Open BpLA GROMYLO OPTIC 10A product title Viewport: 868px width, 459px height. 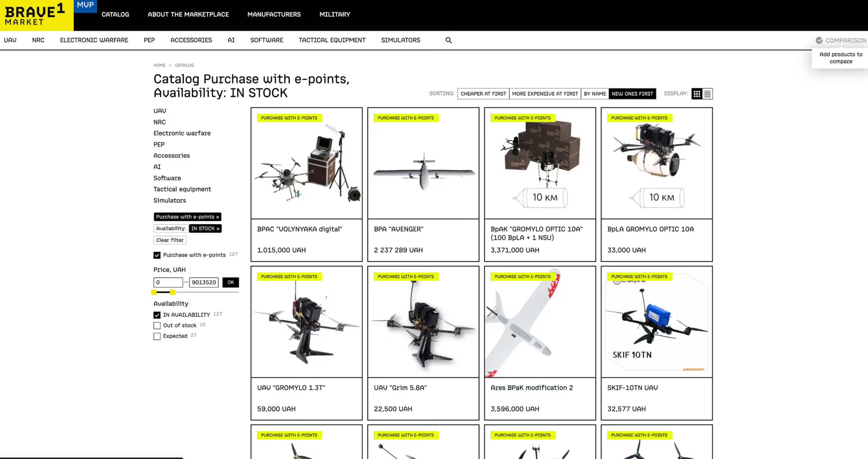click(x=650, y=229)
